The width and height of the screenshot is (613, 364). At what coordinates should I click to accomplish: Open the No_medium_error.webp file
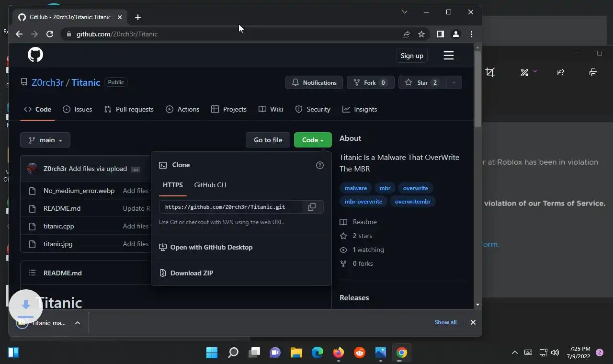(79, 191)
